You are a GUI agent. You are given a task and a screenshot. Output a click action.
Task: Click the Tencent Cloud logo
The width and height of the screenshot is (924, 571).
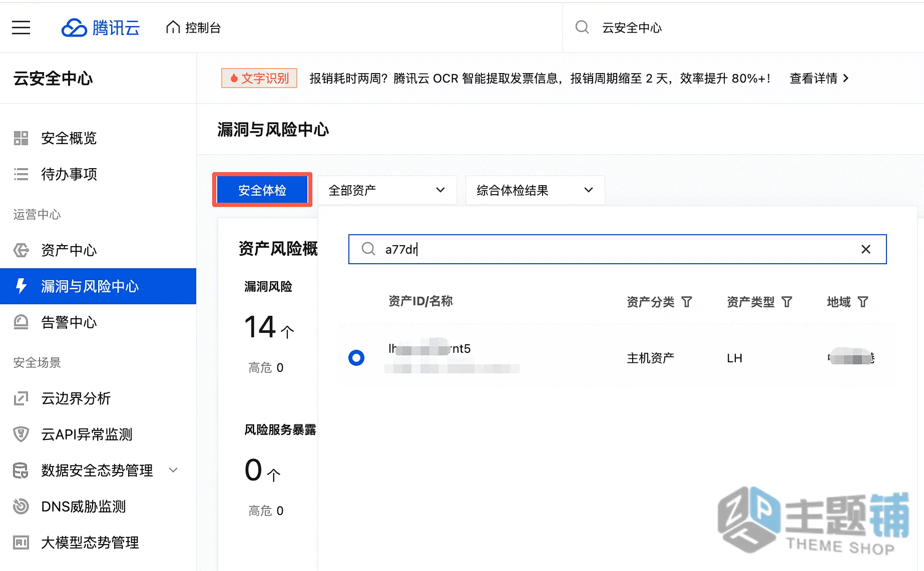(x=101, y=28)
